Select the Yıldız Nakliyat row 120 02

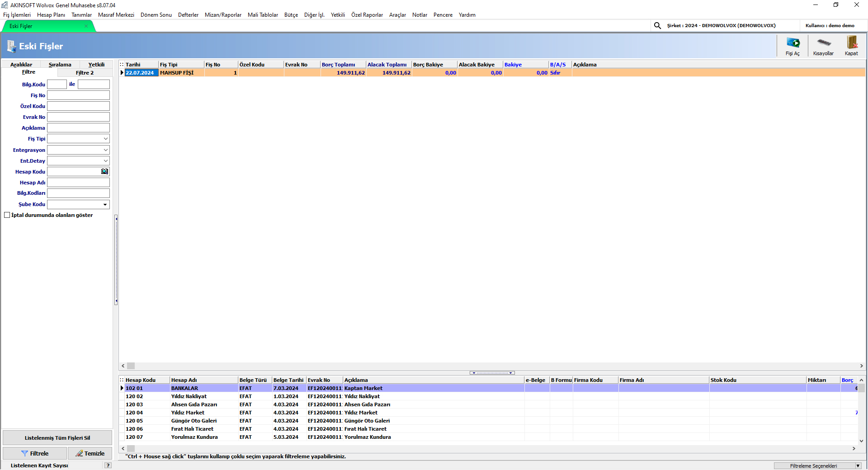189,396
